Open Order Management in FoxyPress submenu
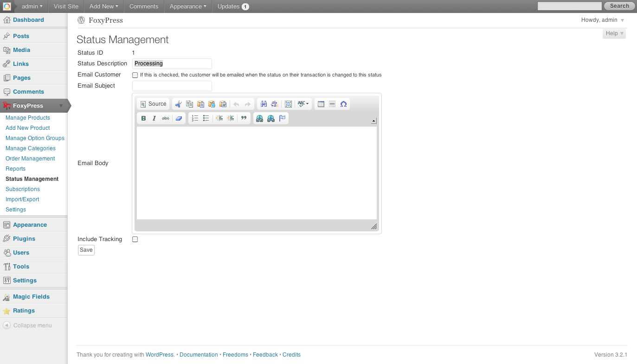The height and width of the screenshot is (364, 637). (x=30, y=159)
